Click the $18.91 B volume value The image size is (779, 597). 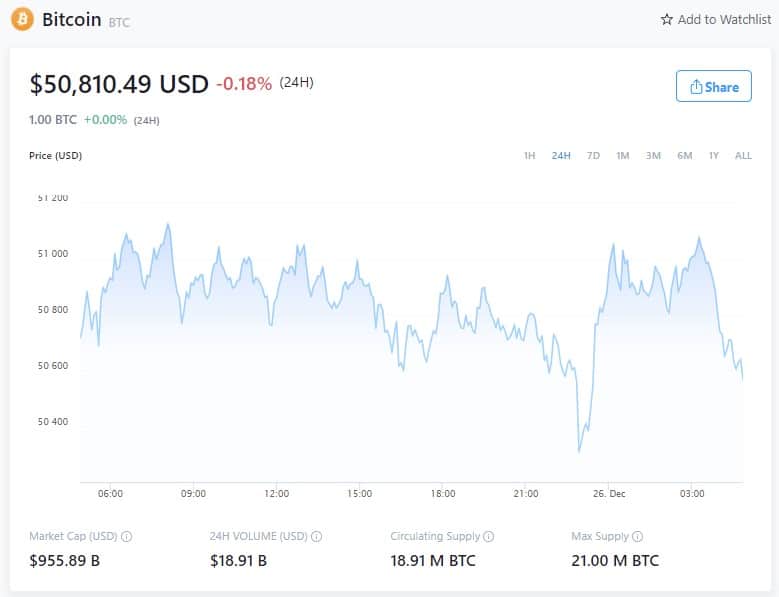click(238, 561)
